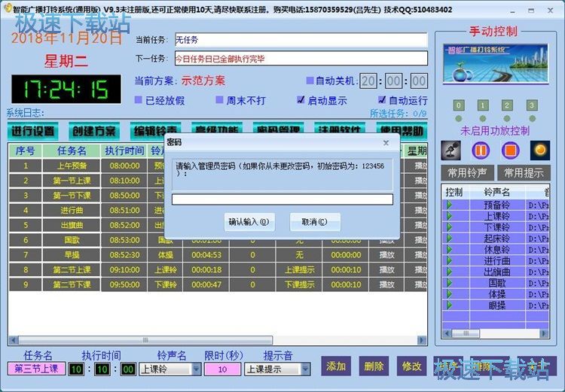Click the purple pause playback button
565x392 pixels.
481,150
